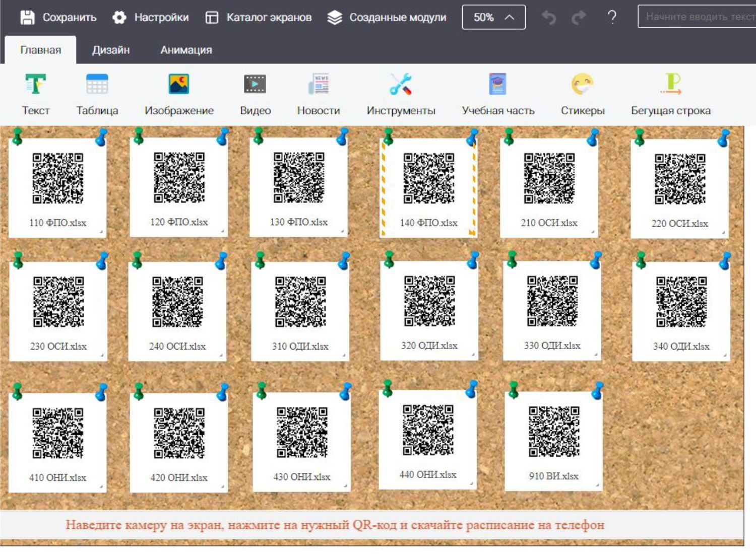Select the 440 ОНИ.xlsx QR card
The image size is (756, 554).
pos(427,440)
